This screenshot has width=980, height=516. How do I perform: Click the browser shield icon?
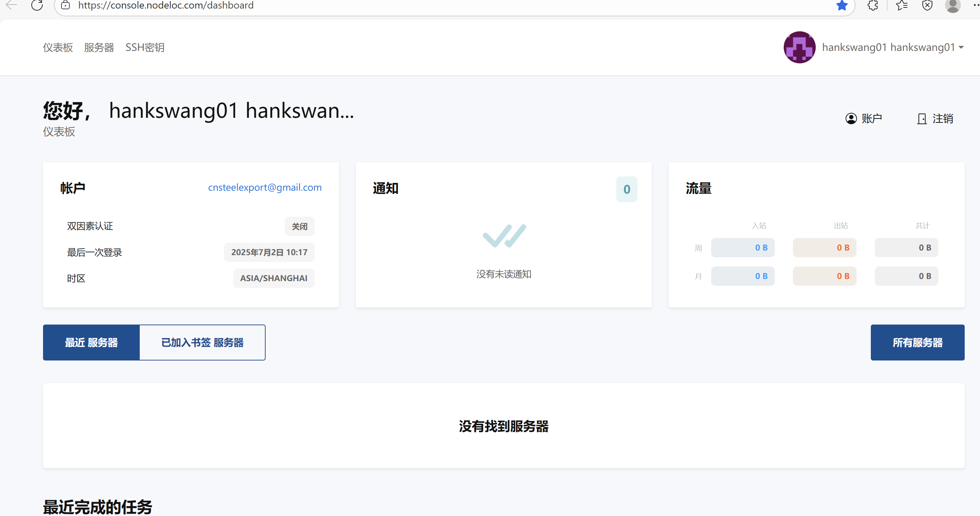pyautogui.click(x=927, y=5)
